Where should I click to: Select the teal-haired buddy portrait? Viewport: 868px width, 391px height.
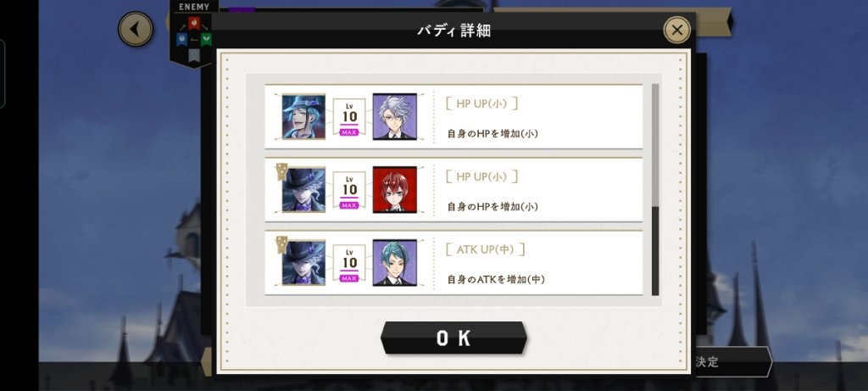395,263
